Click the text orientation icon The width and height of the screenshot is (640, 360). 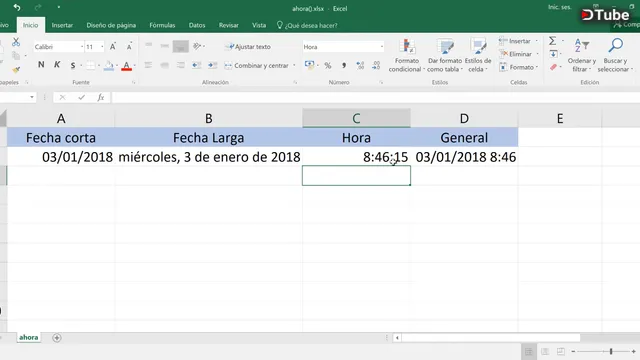[x=198, y=46]
